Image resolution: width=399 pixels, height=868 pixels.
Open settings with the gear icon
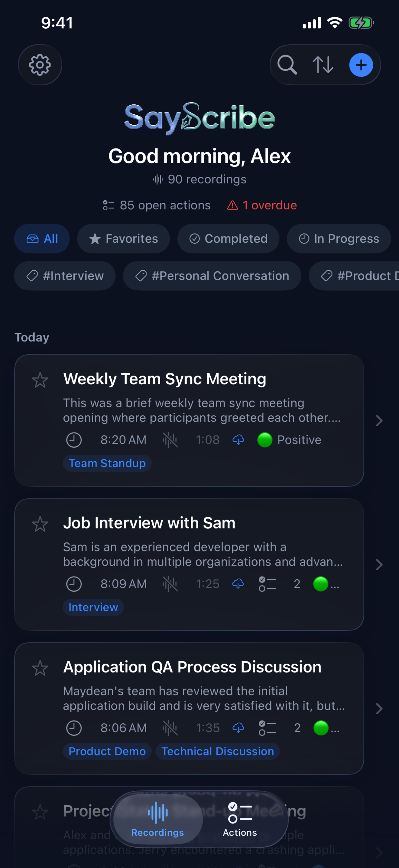click(x=40, y=65)
